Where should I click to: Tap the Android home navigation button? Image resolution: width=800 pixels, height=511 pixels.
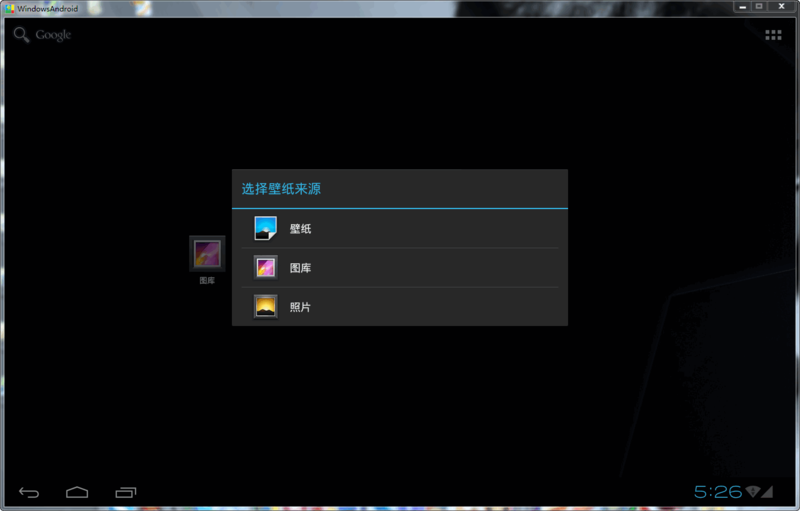click(77, 492)
